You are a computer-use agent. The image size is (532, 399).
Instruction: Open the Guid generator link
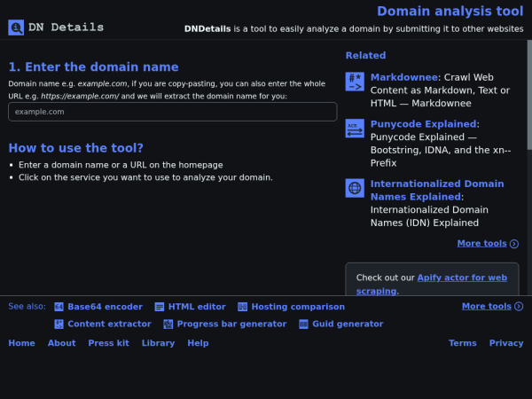pos(348,324)
